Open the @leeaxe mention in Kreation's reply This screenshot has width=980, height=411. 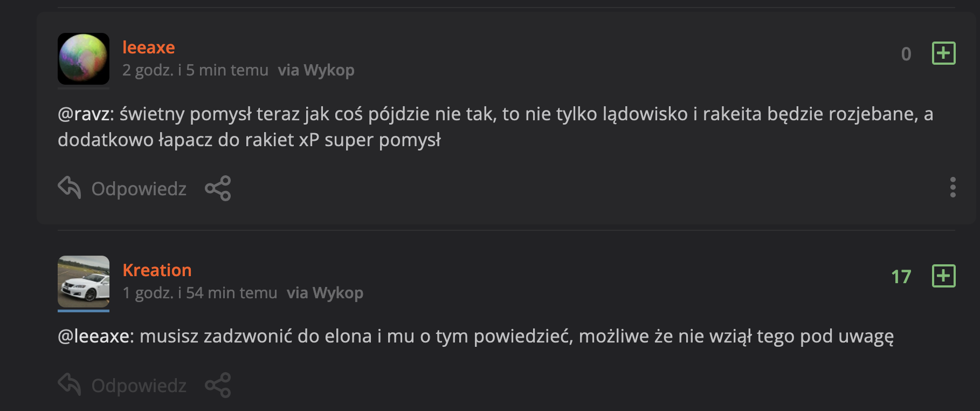pyautogui.click(x=93, y=337)
